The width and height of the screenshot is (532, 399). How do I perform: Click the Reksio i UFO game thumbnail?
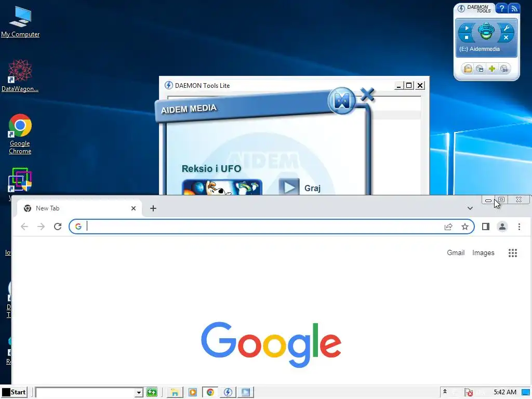tap(222, 187)
